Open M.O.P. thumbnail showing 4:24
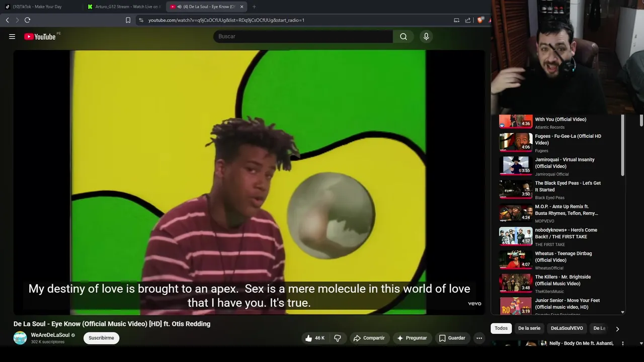This screenshot has width=644, height=362. pyautogui.click(x=516, y=213)
